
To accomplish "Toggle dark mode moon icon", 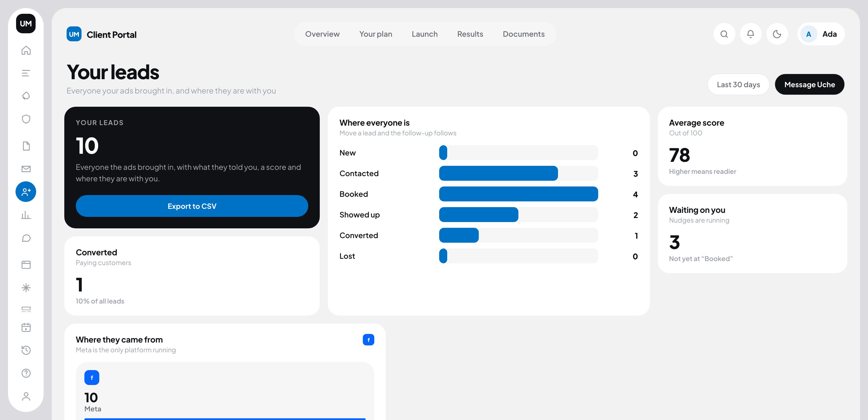I will point(777,34).
